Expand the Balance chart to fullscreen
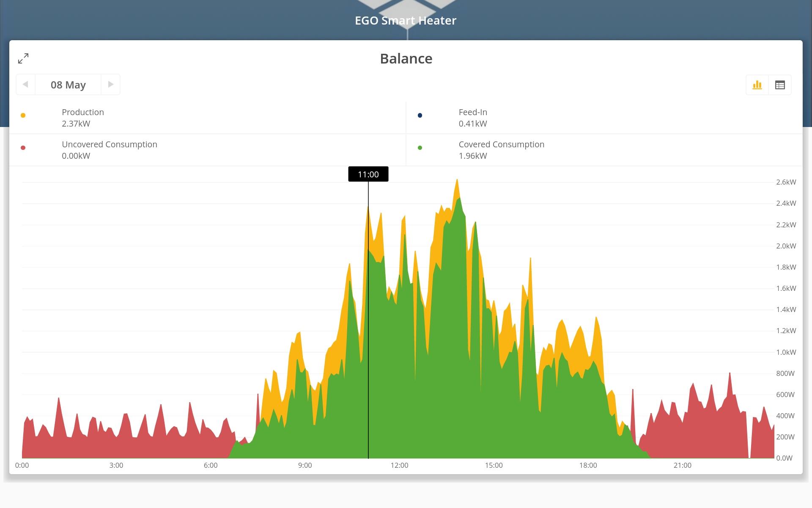 (23, 58)
